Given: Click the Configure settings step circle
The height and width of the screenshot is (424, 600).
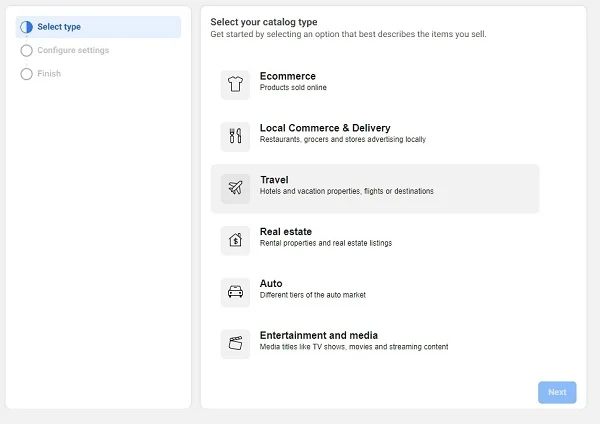Looking at the screenshot, I should [26, 50].
